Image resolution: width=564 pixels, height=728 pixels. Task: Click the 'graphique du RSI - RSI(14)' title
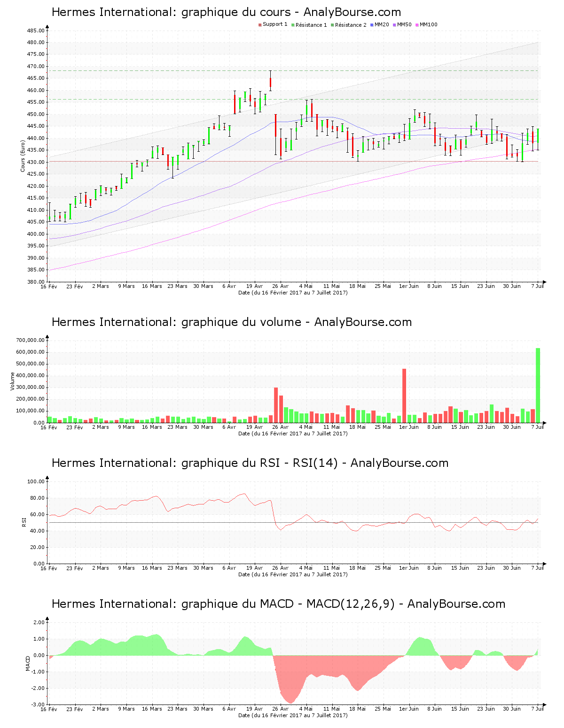(250, 463)
